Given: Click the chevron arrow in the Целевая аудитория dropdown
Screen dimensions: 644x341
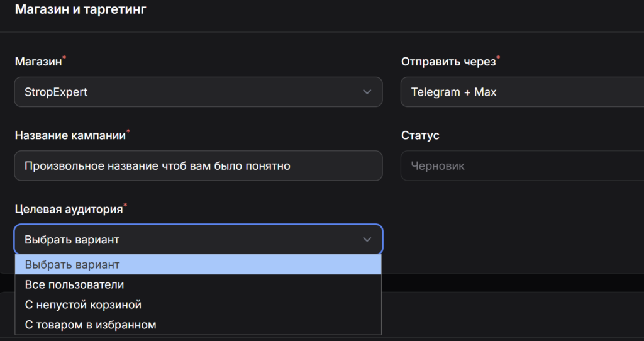Looking at the screenshot, I should (x=367, y=240).
